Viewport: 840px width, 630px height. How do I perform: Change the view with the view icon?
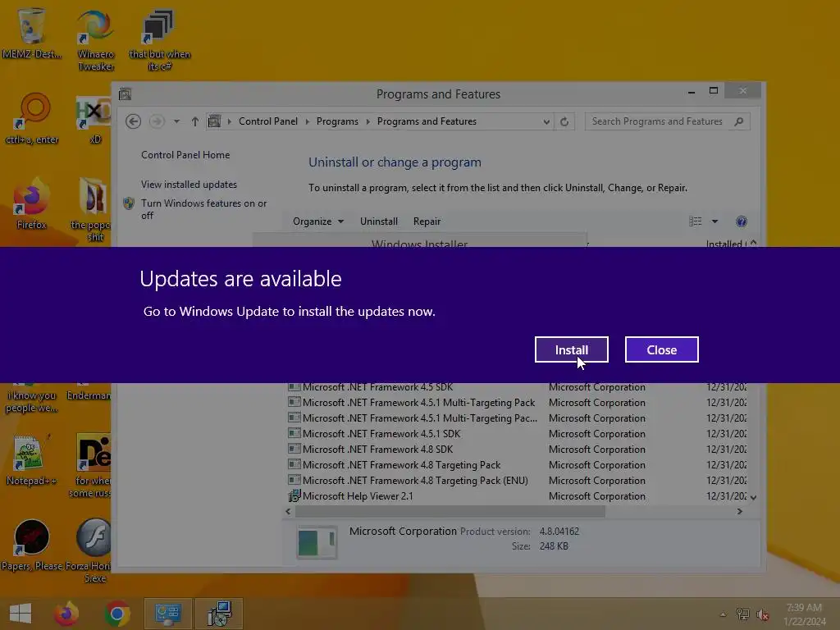(696, 221)
